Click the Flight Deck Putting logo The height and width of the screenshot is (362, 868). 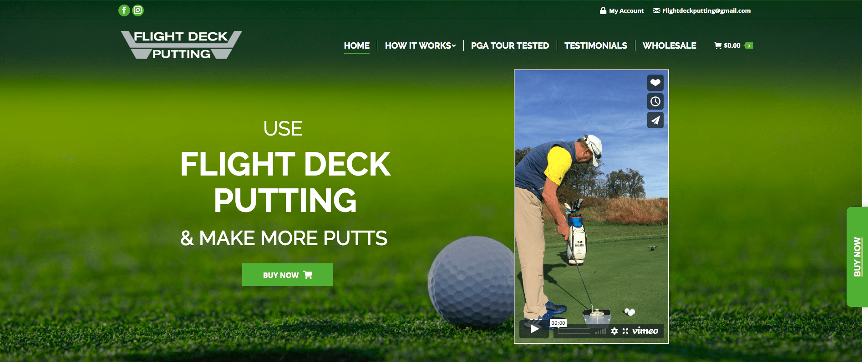tap(181, 45)
